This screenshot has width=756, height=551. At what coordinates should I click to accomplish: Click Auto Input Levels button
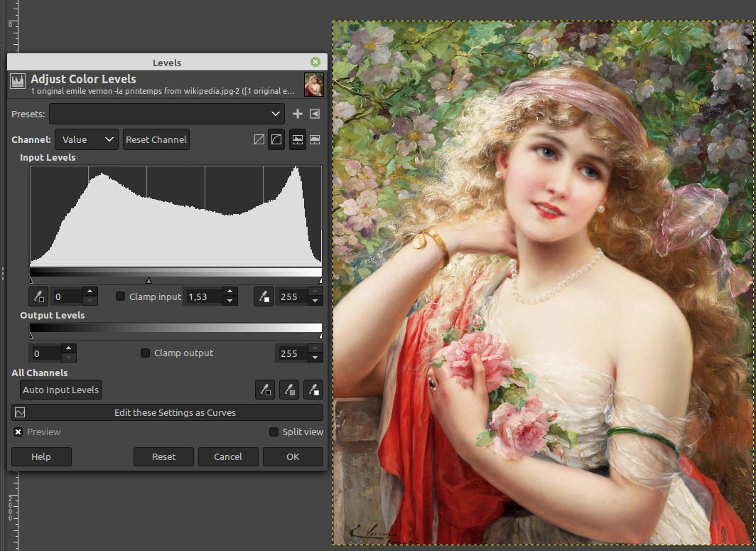click(61, 390)
